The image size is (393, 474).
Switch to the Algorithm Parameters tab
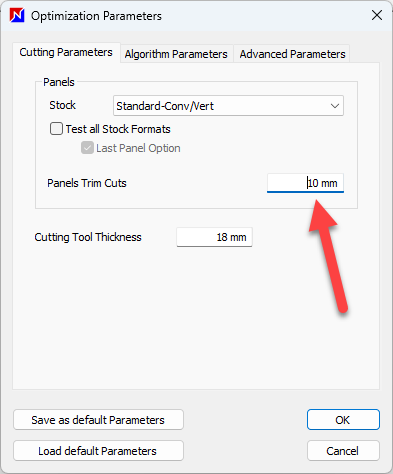click(x=176, y=54)
